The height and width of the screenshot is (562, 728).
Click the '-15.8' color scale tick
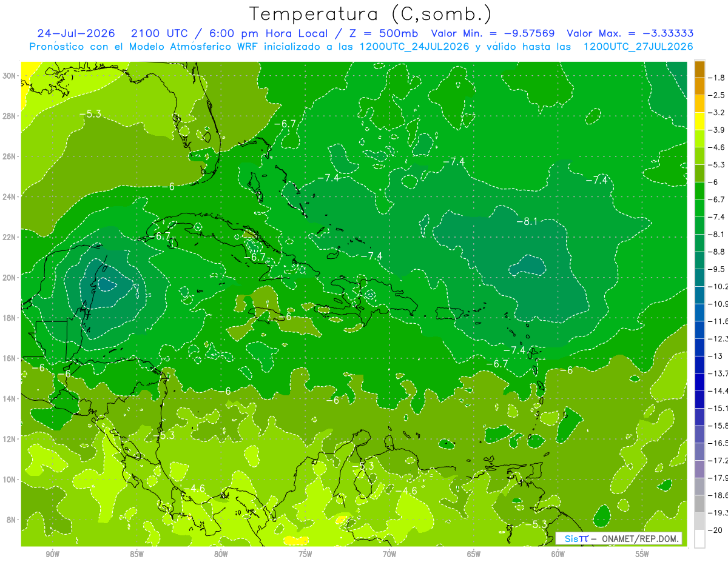pos(719,426)
